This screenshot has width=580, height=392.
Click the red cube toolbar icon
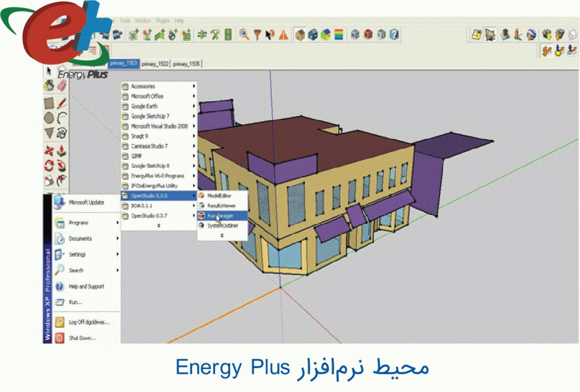pos(368,35)
